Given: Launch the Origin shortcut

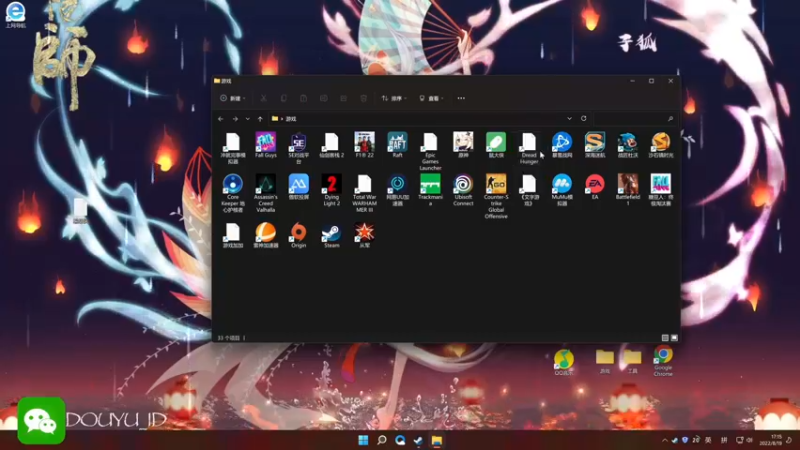Looking at the screenshot, I should [298, 235].
